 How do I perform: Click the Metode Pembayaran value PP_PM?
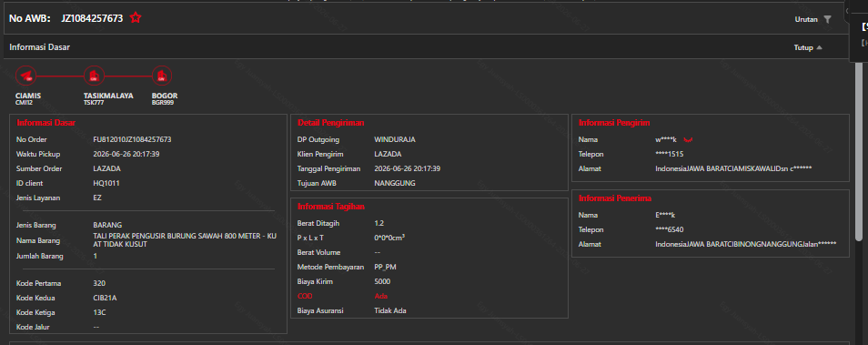(385, 267)
